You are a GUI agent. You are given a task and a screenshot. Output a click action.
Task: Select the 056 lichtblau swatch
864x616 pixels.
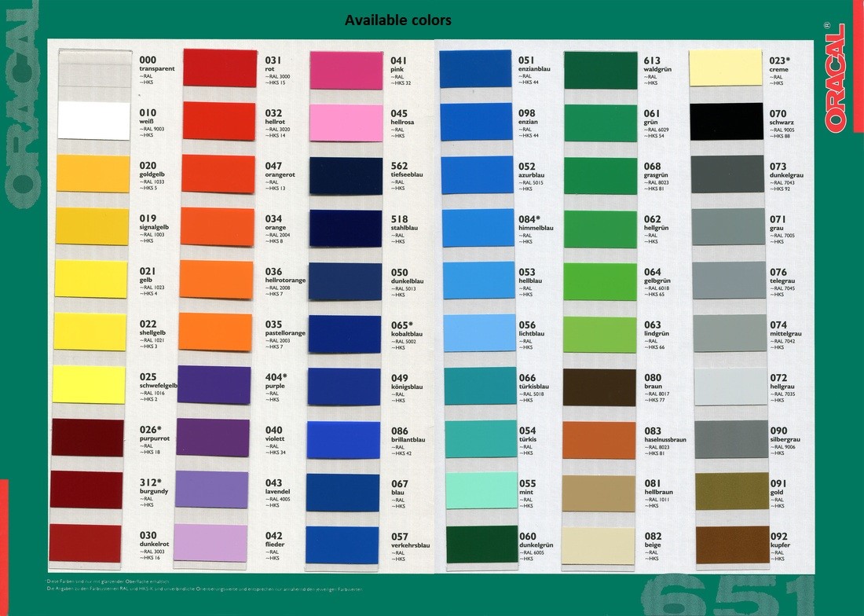(x=478, y=333)
